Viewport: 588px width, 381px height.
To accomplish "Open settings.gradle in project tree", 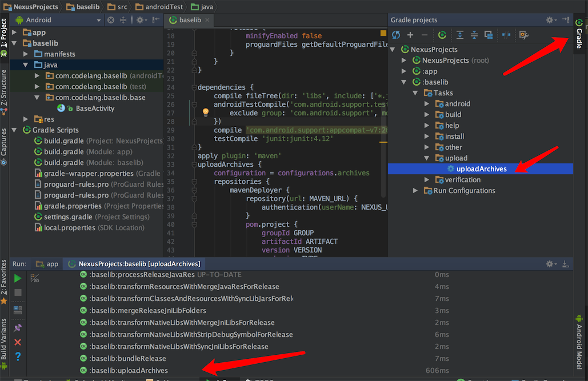I will point(67,217).
